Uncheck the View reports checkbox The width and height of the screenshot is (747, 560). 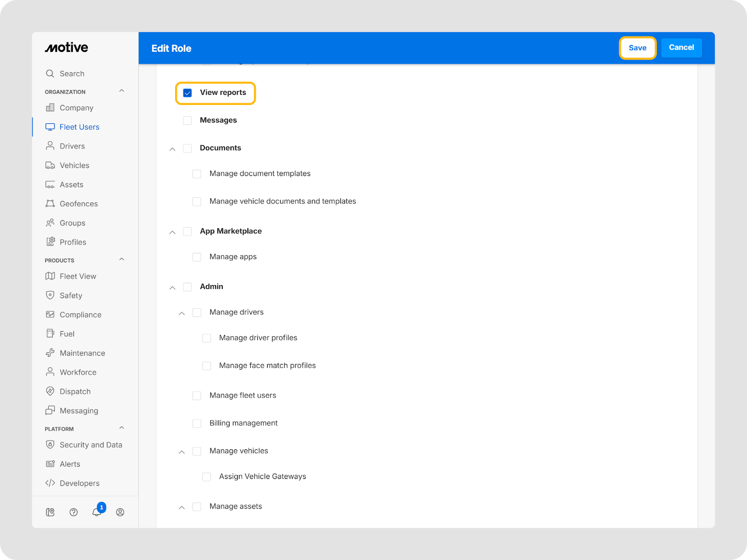click(188, 93)
